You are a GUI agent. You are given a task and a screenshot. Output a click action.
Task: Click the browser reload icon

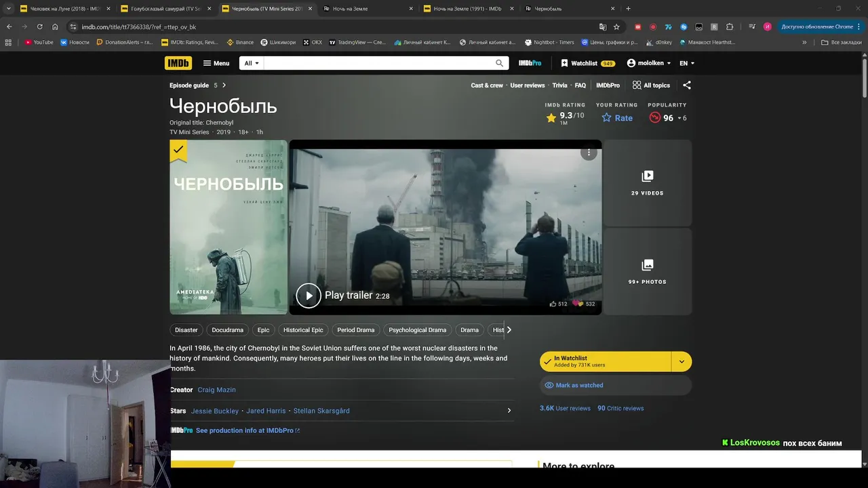tap(39, 26)
